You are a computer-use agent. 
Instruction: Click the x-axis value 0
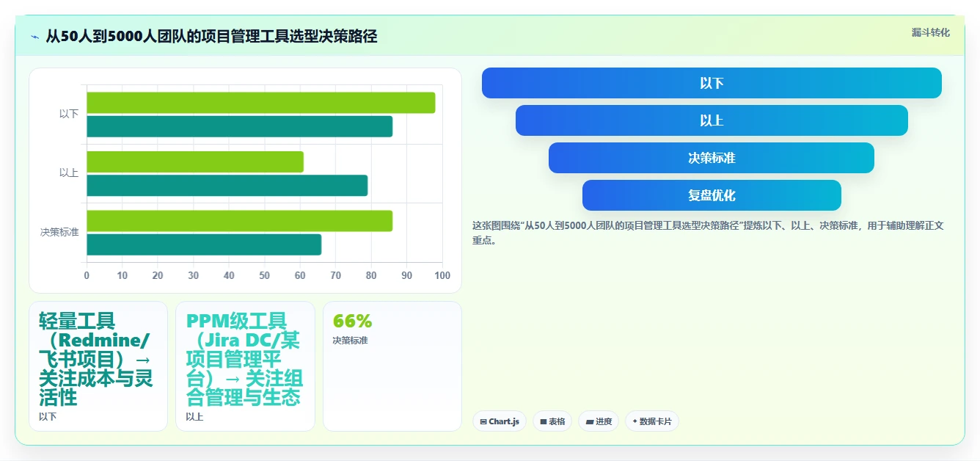tap(87, 275)
